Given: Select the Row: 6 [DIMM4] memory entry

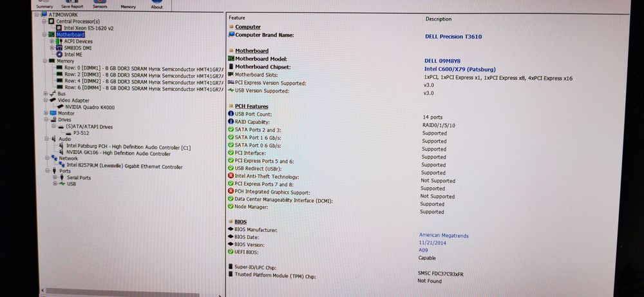Looking at the screenshot, I should [144, 88].
